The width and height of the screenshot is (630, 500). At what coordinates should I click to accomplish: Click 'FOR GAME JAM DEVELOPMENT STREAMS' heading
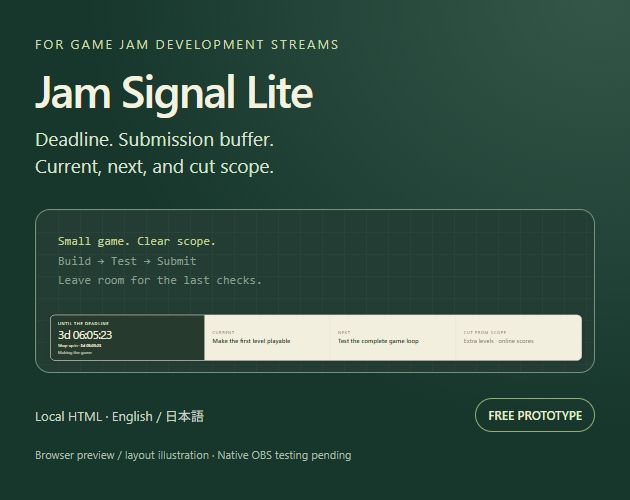pos(187,45)
